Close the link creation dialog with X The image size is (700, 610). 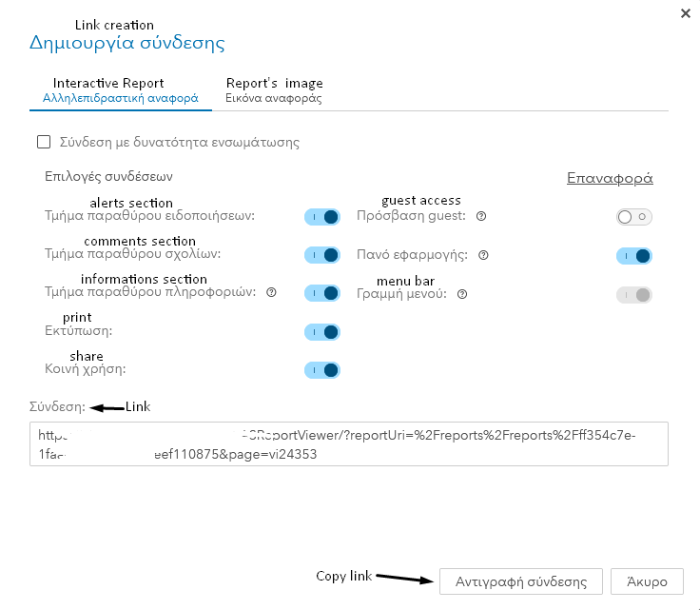pyautogui.click(x=685, y=13)
